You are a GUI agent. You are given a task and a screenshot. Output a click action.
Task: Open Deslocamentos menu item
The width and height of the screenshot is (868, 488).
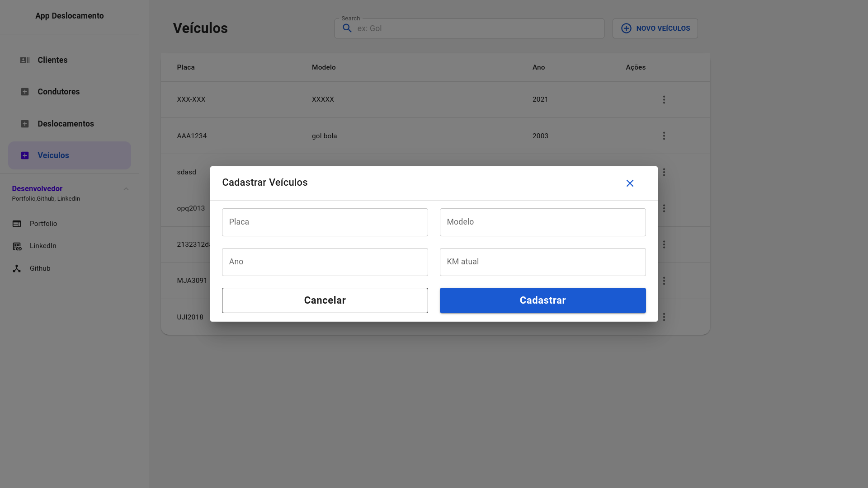tap(66, 124)
